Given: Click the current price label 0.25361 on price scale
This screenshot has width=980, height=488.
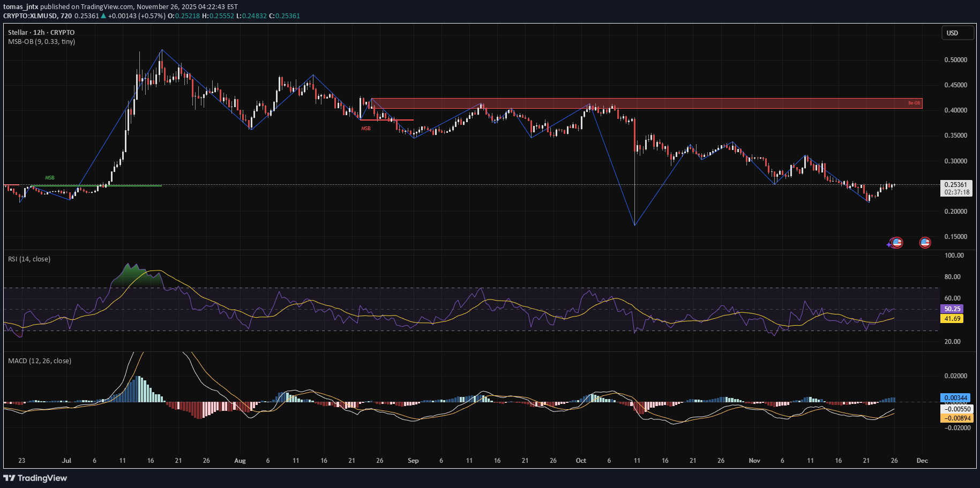Looking at the screenshot, I should tap(955, 185).
